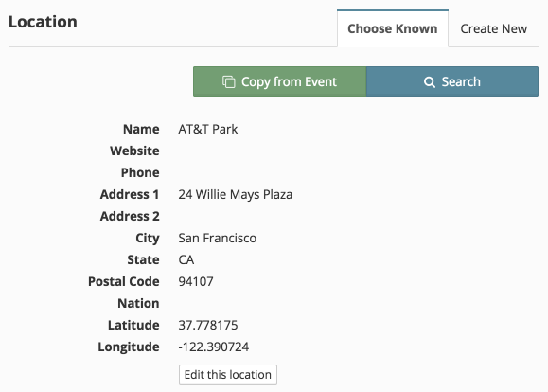This screenshot has height=392, width=548.
Task: Click the State field label
Action: 143,259
